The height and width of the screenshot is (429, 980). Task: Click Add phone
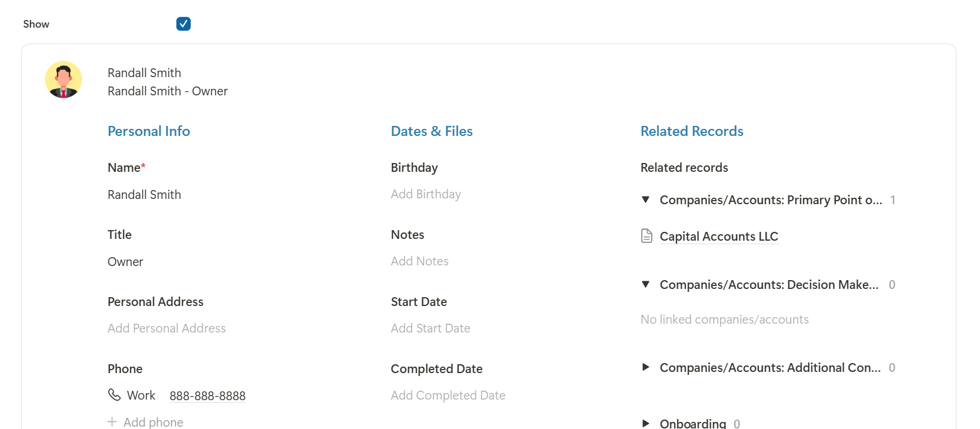[x=154, y=423]
